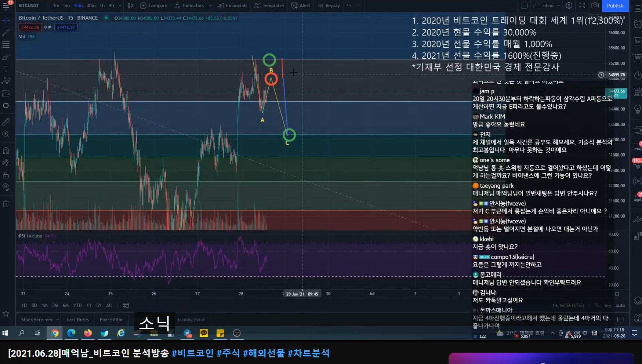Toggle magnet mode for drawings

[6, 150]
